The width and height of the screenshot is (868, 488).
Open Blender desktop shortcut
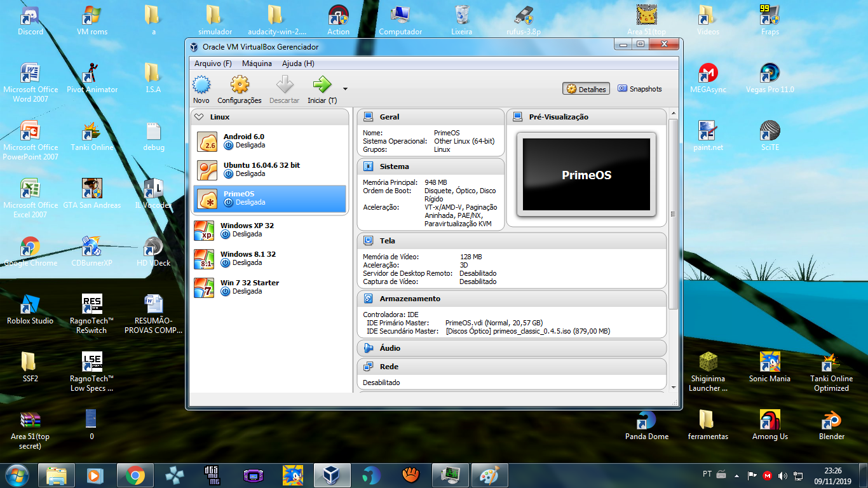pyautogui.click(x=831, y=425)
